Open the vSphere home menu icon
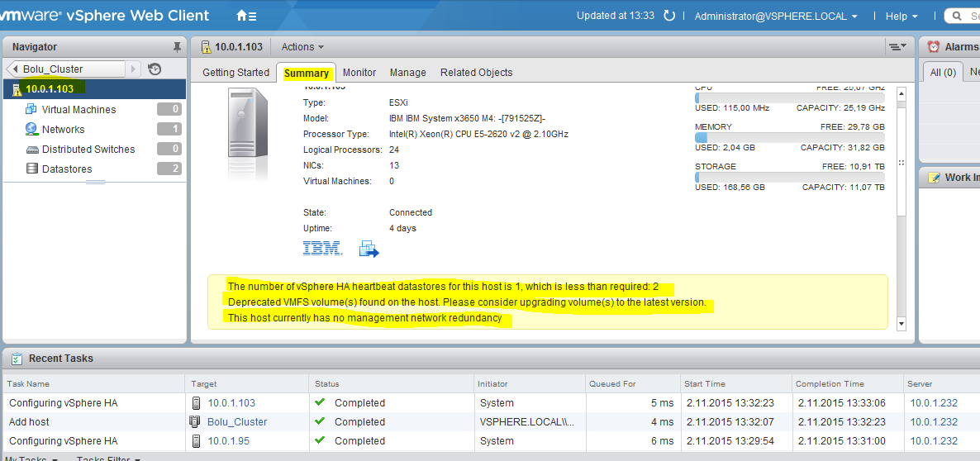The width and height of the screenshot is (980, 461). click(x=246, y=17)
